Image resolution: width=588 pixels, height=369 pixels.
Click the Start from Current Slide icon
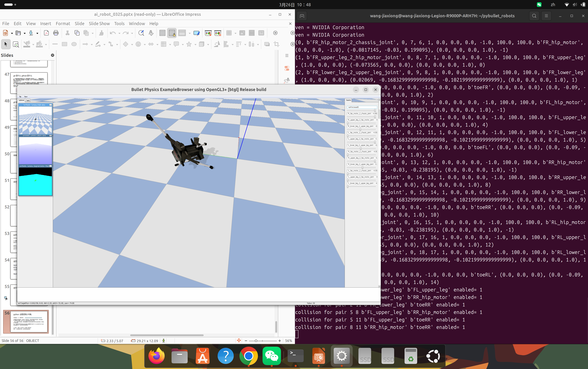(218, 33)
